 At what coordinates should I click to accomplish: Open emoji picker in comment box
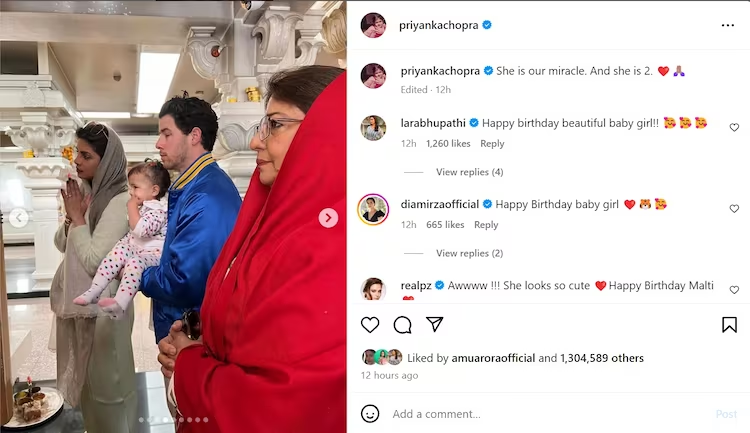click(x=370, y=413)
